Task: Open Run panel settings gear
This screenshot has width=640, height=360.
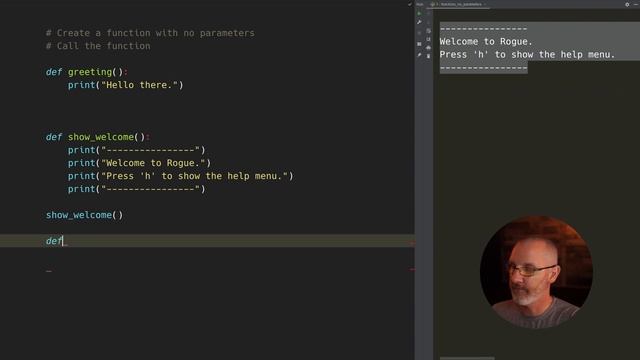Action: tap(627, 4)
